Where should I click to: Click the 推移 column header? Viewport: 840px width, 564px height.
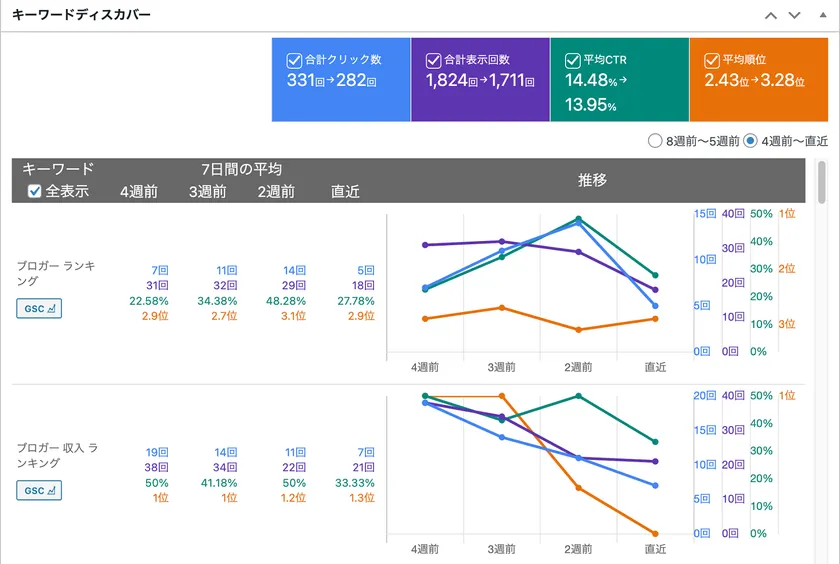coord(592,180)
